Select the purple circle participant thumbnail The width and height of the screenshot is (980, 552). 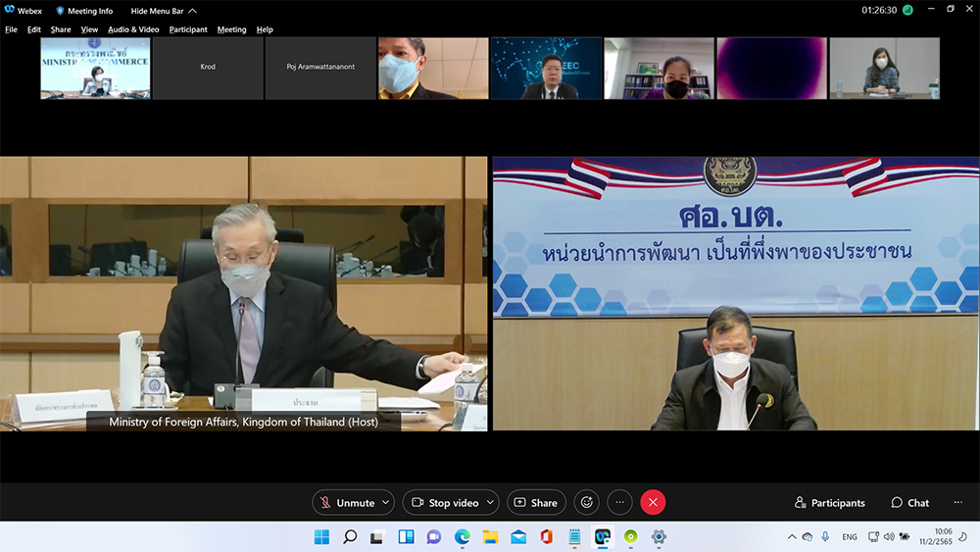coord(772,68)
